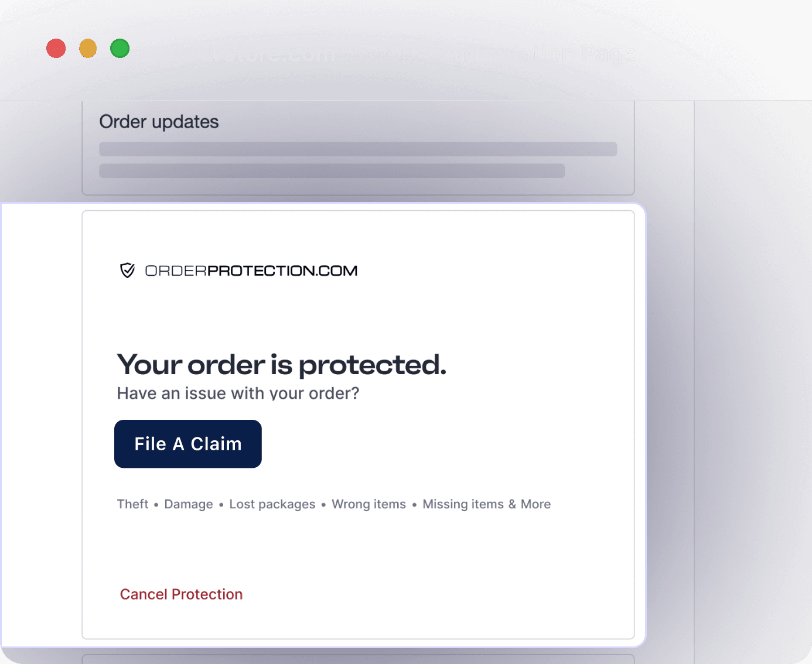Click the OrderProtection shield logo icon
The width and height of the screenshot is (812, 664).
point(126,270)
